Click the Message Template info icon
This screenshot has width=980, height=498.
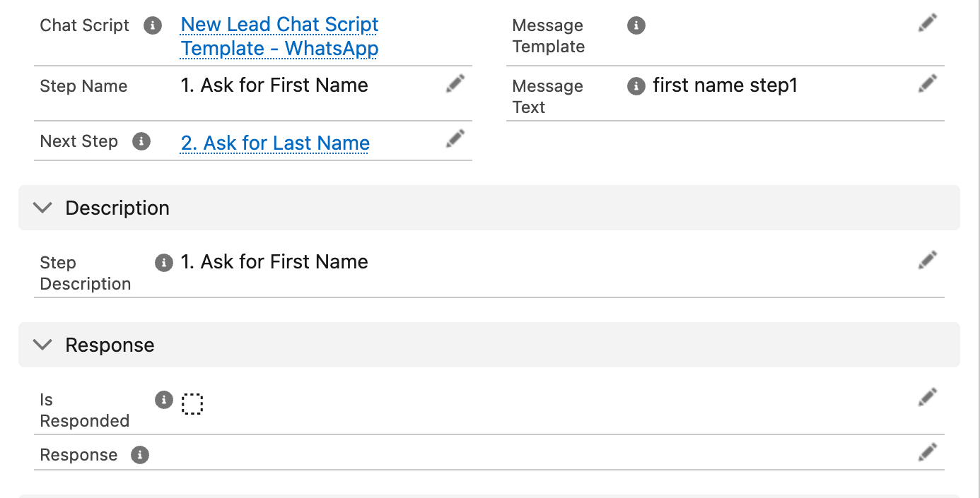tap(636, 25)
